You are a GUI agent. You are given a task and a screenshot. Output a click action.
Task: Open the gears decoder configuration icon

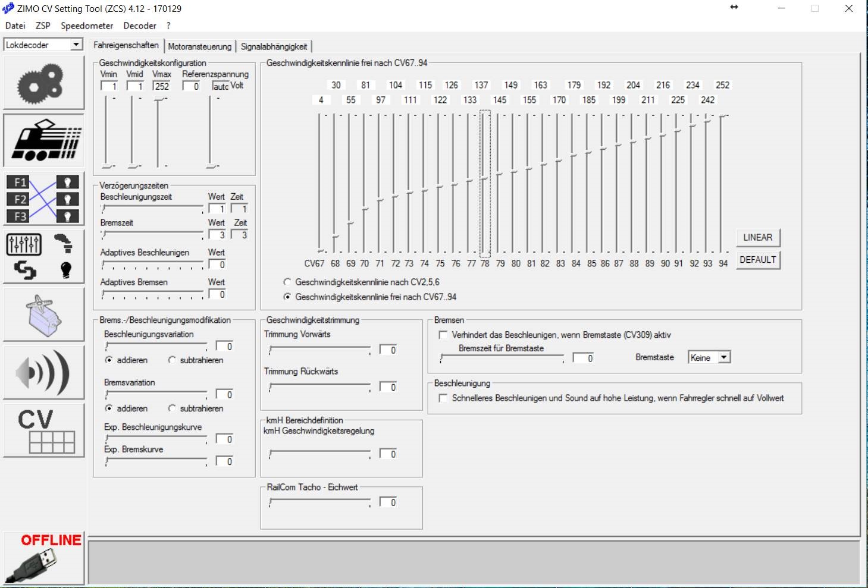[43, 83]
